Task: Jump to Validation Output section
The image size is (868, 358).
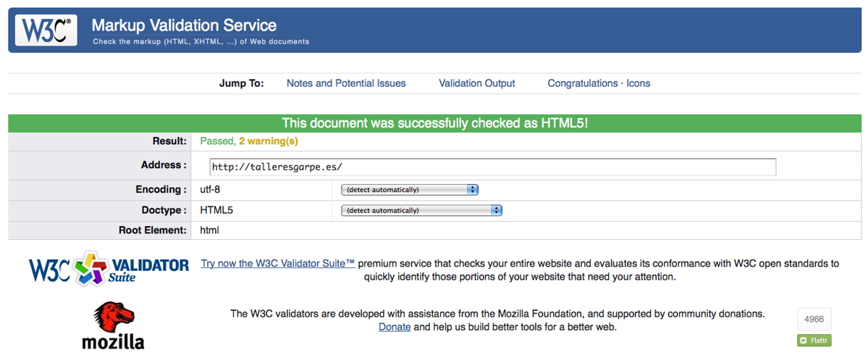Action: pos(476,83)
